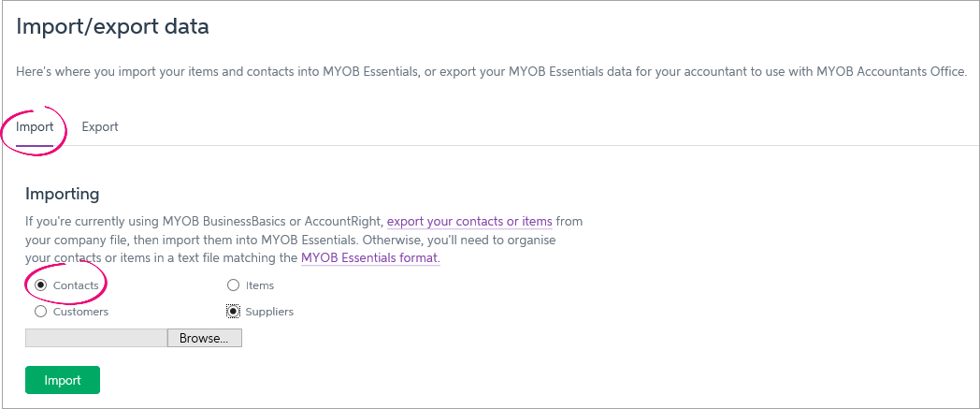
Task: Open 'export your contacts or items' link
Action: (x=469, y=222)
